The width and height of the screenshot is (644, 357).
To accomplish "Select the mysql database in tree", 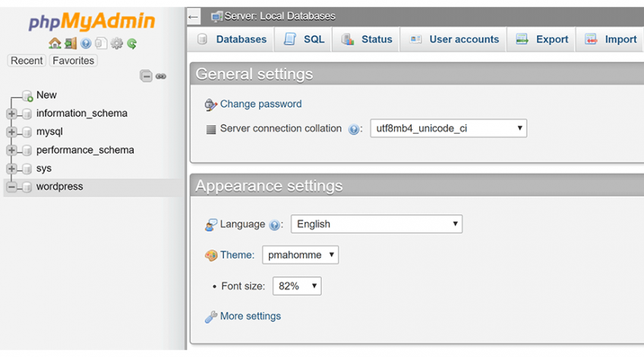I will [x=49, y=131].
